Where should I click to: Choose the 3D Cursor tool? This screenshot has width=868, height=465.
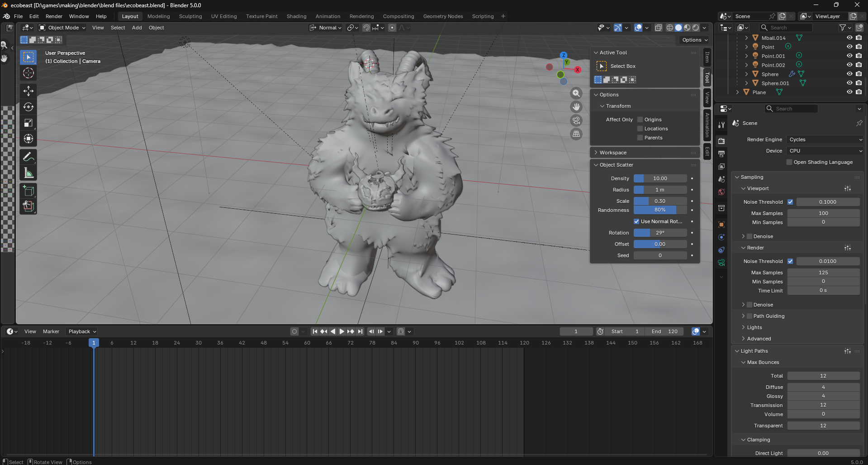(28, 73)
